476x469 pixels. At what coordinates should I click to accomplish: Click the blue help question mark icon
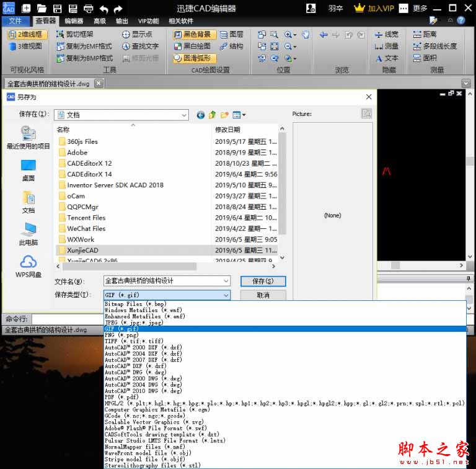point(461,20)
